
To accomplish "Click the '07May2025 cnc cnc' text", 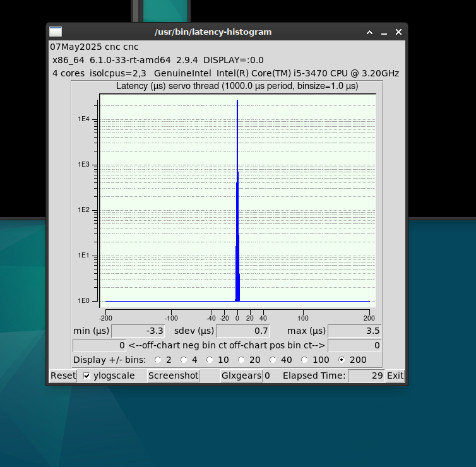I will (x=94, y=47).
